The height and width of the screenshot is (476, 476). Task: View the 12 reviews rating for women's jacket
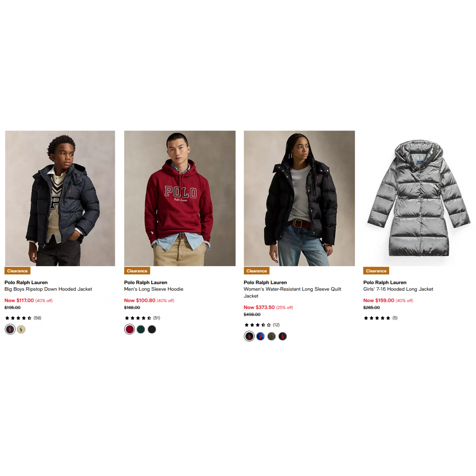pyautogui.click(x=262, y=325)
